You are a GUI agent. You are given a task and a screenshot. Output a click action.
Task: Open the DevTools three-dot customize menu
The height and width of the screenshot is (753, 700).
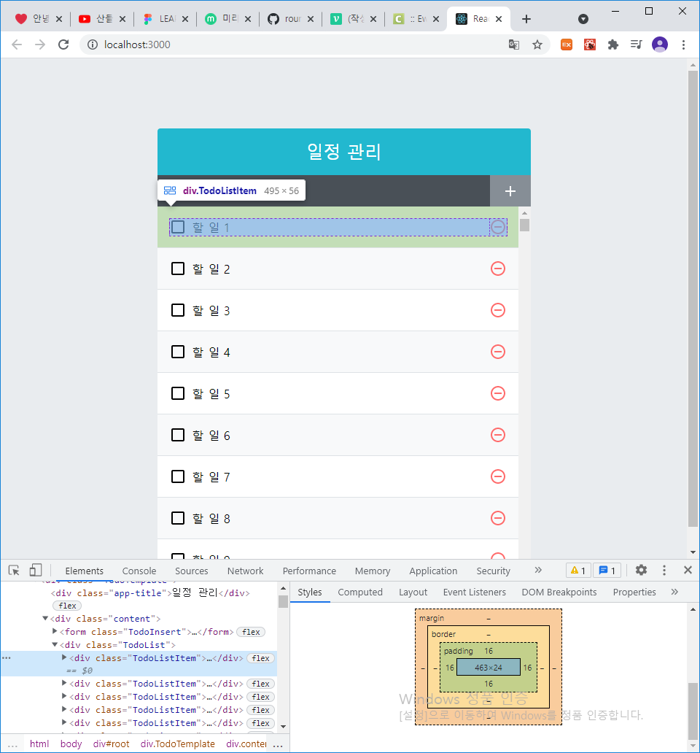pos(664,570)
